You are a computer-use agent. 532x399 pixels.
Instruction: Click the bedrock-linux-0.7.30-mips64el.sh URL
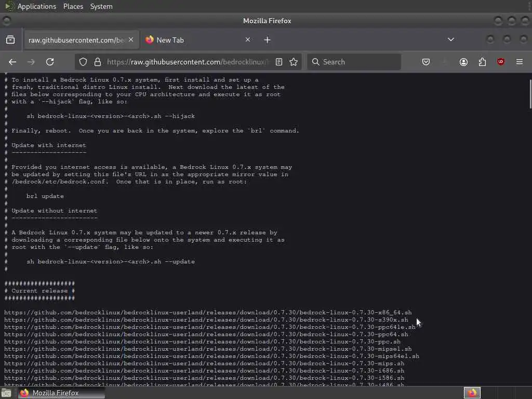[x=211, y=356]
